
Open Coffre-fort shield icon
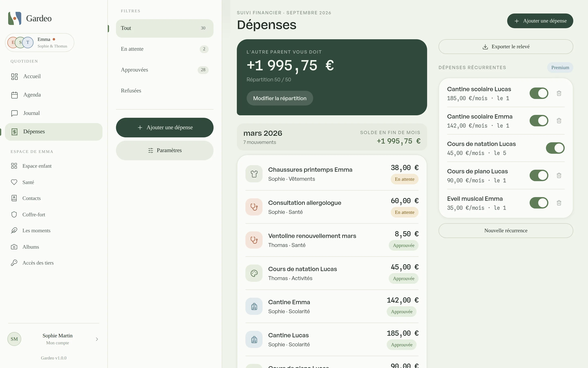click(x=14, y=214)
